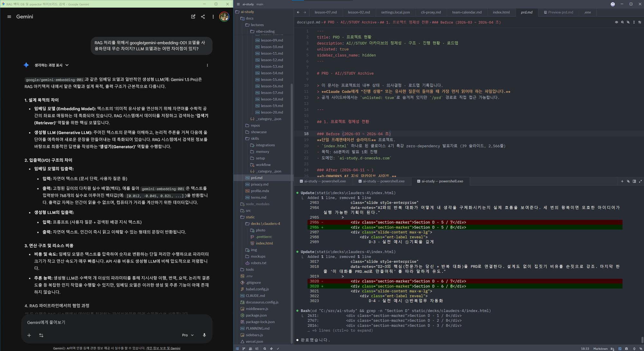Screen dimensions: 644x351
Task: Collapse the vibe-coding folder
Action: (265, 32)
